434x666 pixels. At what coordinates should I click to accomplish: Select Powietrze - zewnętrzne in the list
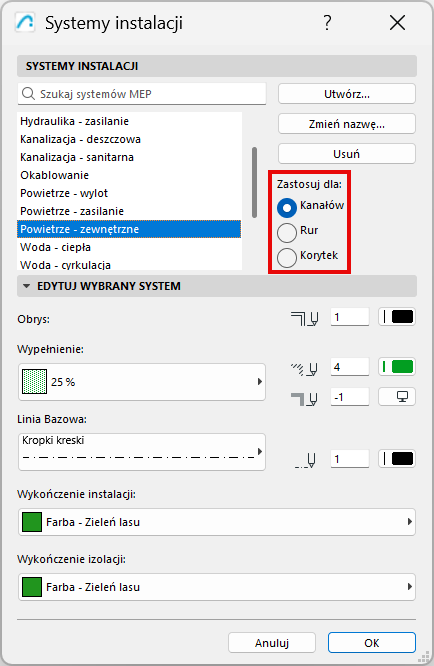pos(129,229)
